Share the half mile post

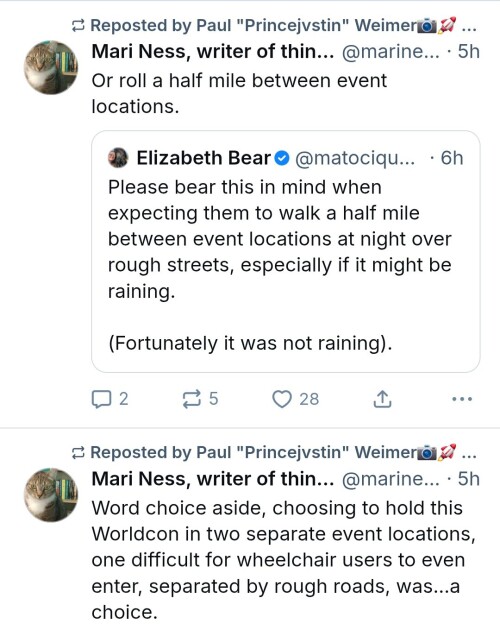[x=382, y=399]
